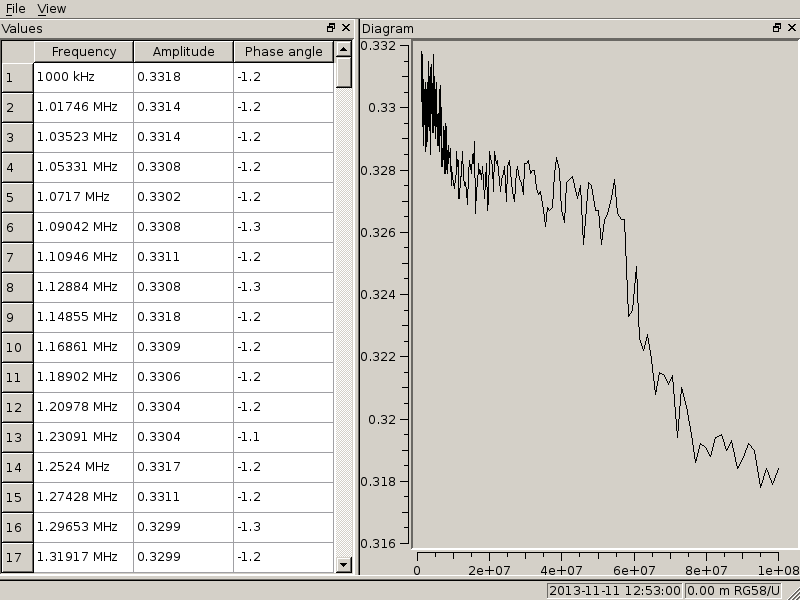This screenshot has width=800, height=600.
Task: Select the 1.01746 MHz frequency cell
Action: pyautogui.click(x=84, y=107)
